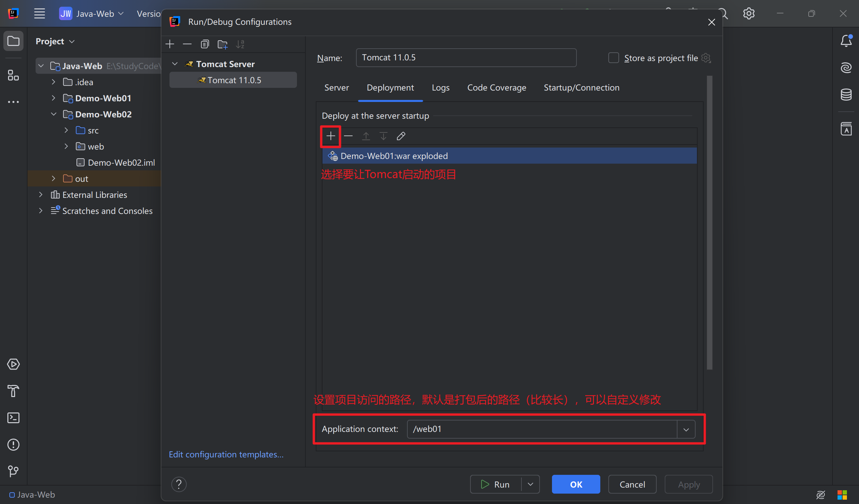Show more tool windows ellipsis
This screenshot has height=504, width=859.
point(13,102)
